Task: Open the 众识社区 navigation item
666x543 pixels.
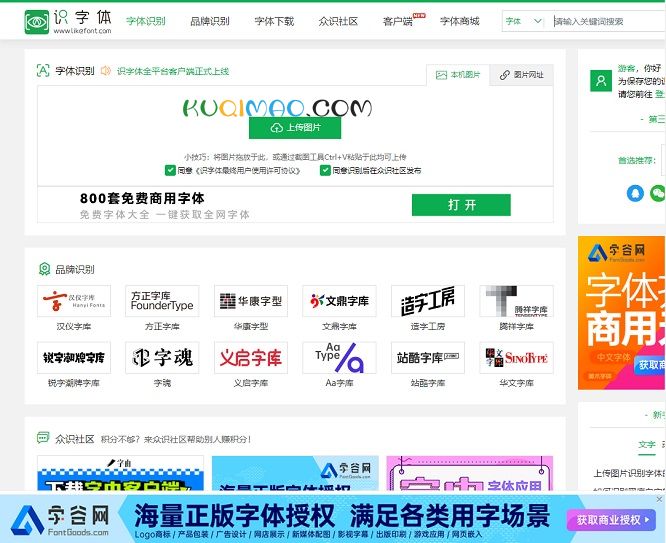Action: tap(338, 21)
